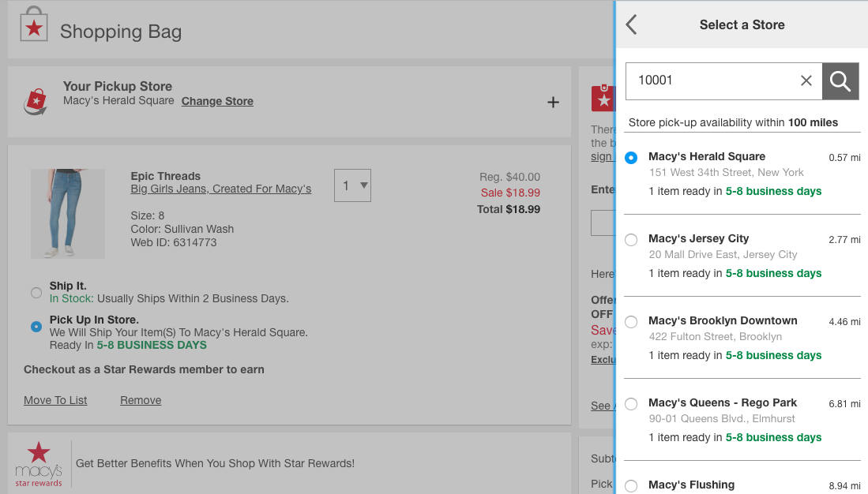Pick Macy's Flushing as the store

pos(630,485)
